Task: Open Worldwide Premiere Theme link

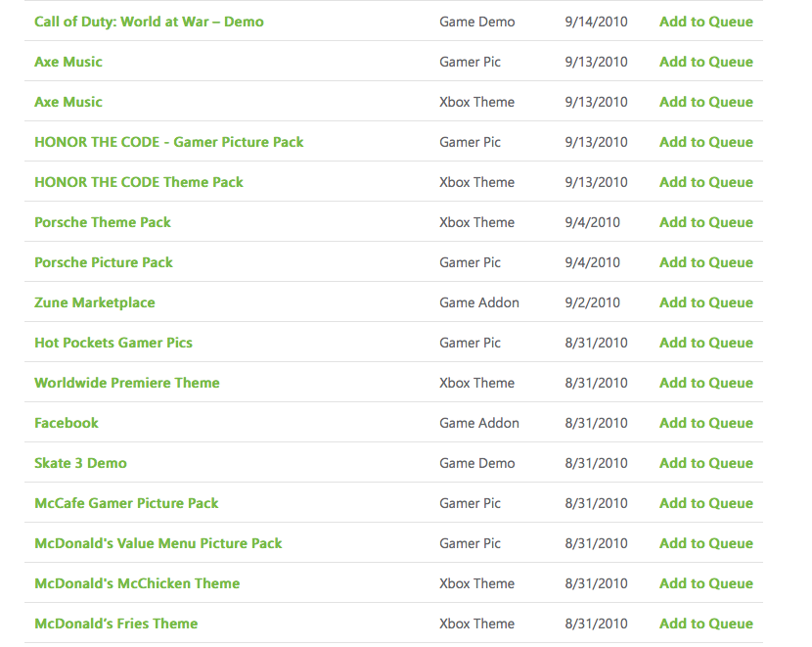Action: click(x=127, y=383)
